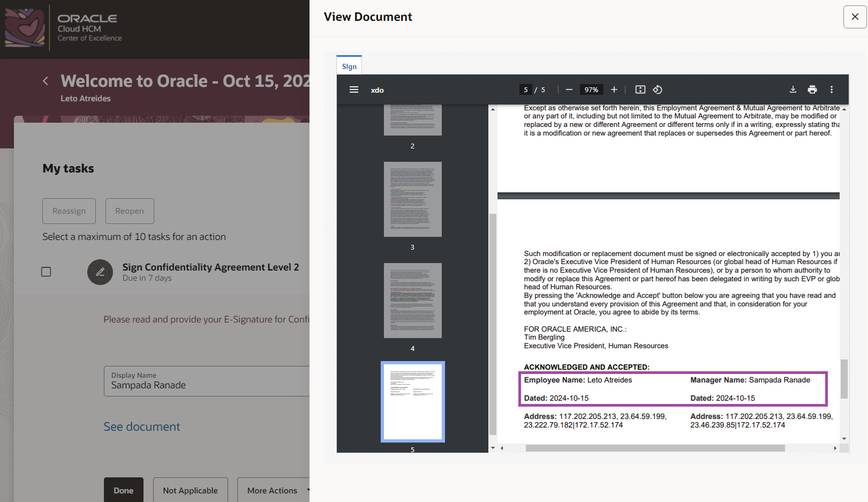This screenshot has height=502, width=868.
Task: Click the My tasks heading
Action: [x=68, y=168]
